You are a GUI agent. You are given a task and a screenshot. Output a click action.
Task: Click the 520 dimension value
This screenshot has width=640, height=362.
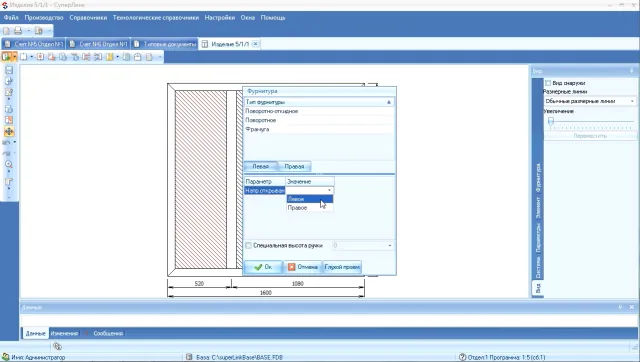tap(199, 283)
